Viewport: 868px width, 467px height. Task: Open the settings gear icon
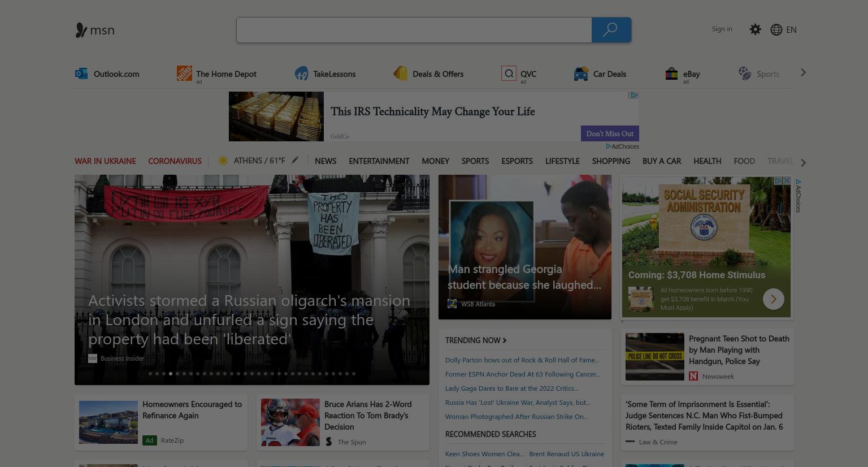[756, 29]
